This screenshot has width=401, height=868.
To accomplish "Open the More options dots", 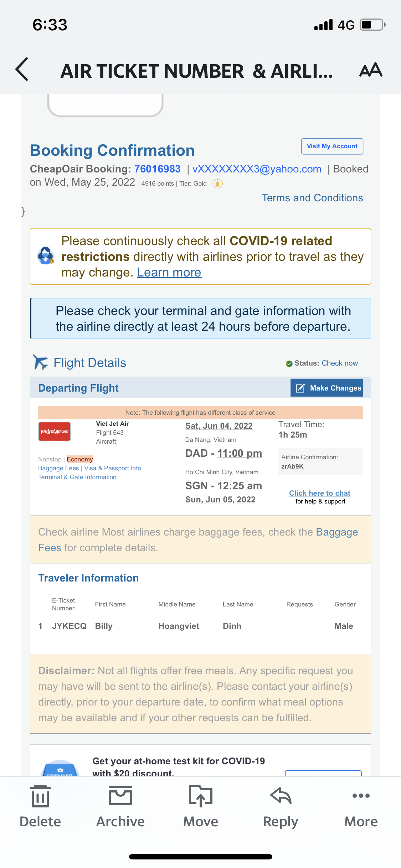I will 361,796.
